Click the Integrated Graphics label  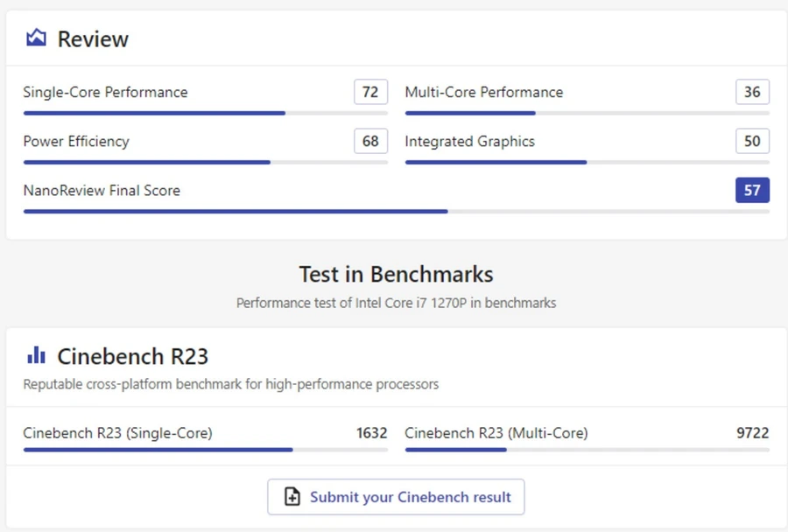tap(470, 142)
